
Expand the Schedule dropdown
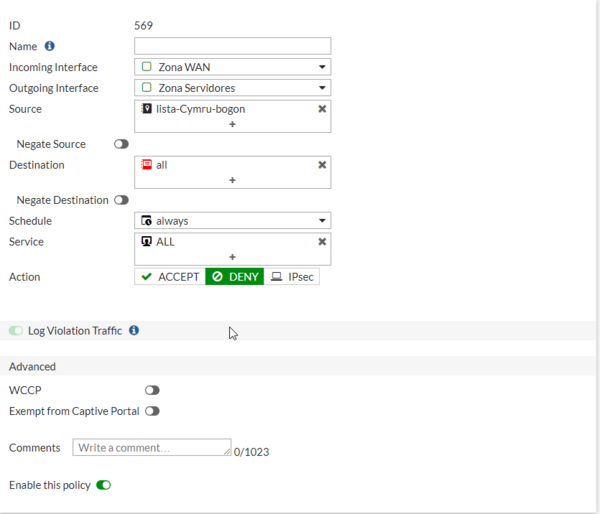click(232, 221)
